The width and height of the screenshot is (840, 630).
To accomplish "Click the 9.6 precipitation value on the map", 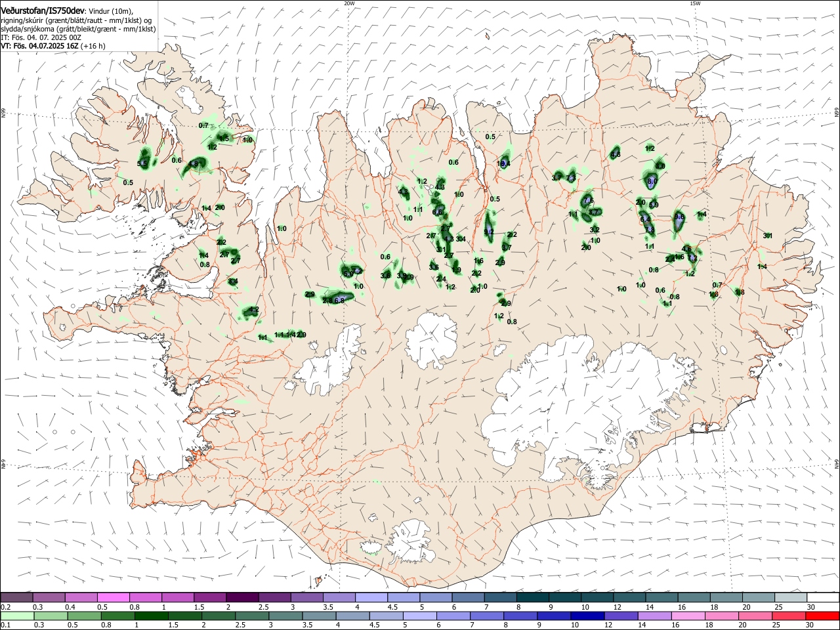I will coord(679,217).
